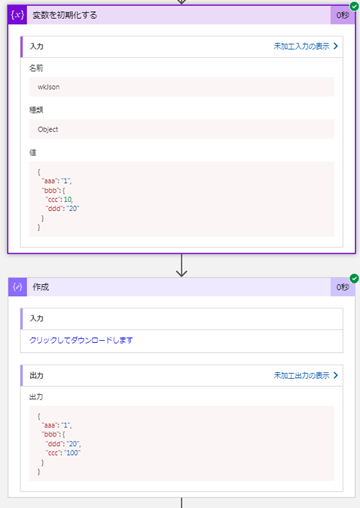Click the 0秒 duration on 変数を初期化する
Screen dimensions: 360x508
click(x=343, y=15)
